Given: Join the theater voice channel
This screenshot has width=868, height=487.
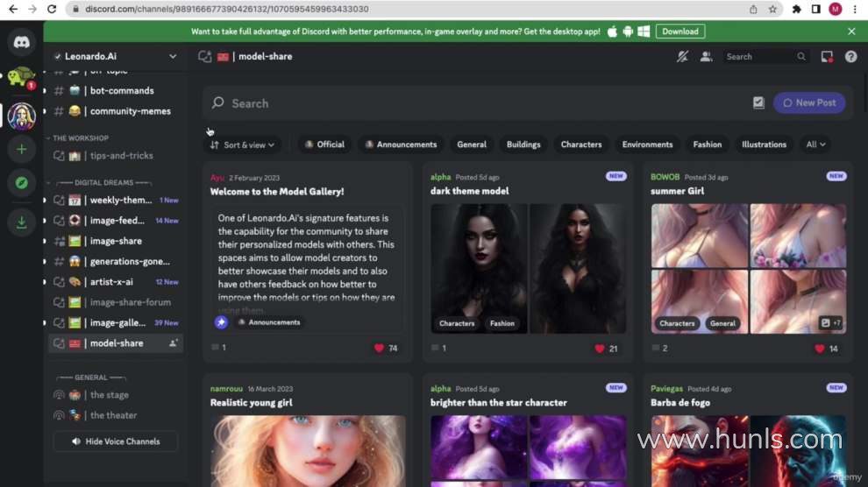Looking at the screenshot, I should click(x=116, y=416).
